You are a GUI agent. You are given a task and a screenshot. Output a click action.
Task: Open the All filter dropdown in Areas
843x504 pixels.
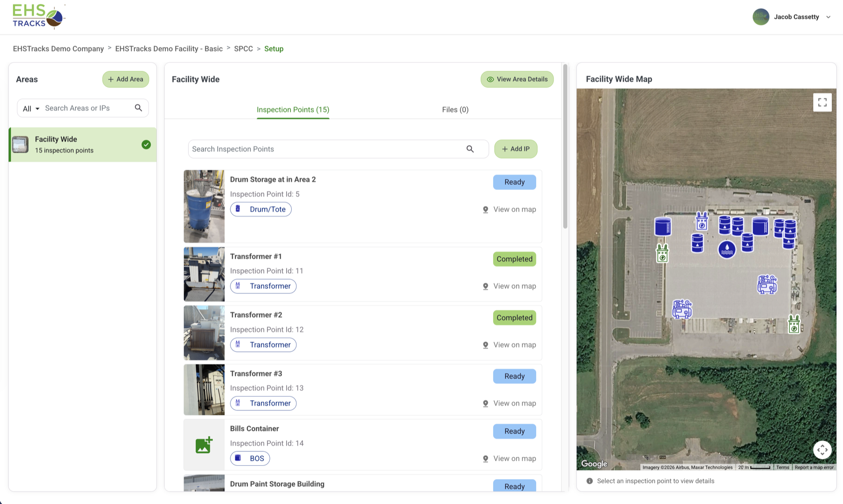[x=31, y=109]
